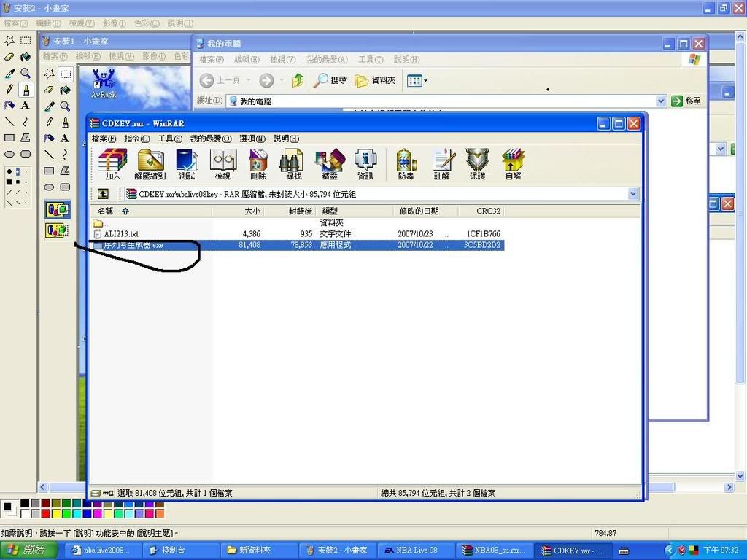747x560 pixels.
Task: Click the 移至 (Go) button in 我的電腦
Action: (686, 101)
